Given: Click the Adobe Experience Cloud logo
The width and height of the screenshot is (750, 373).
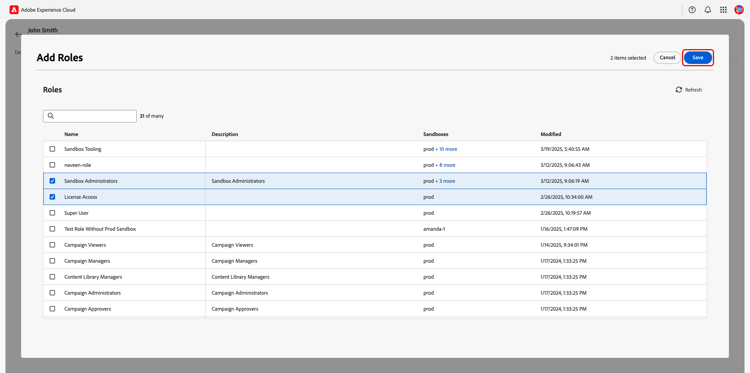Looking at the screenshot, I should click(14, 10).
